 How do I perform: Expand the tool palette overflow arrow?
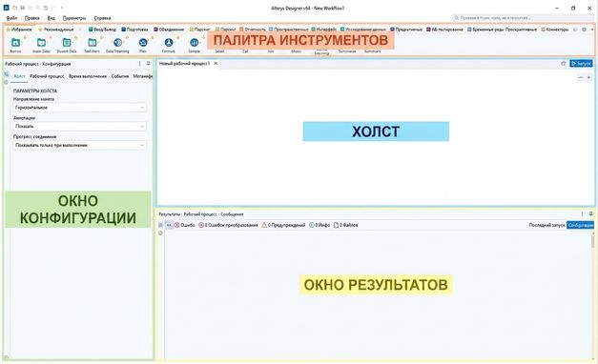(592, 30)
